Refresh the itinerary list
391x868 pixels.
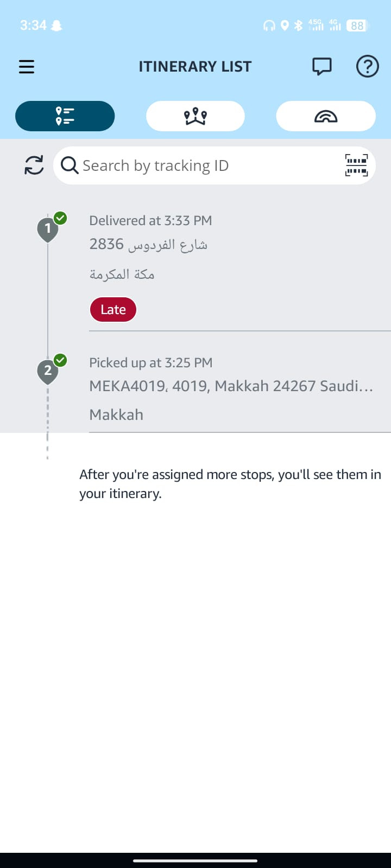tap(34, 165)
